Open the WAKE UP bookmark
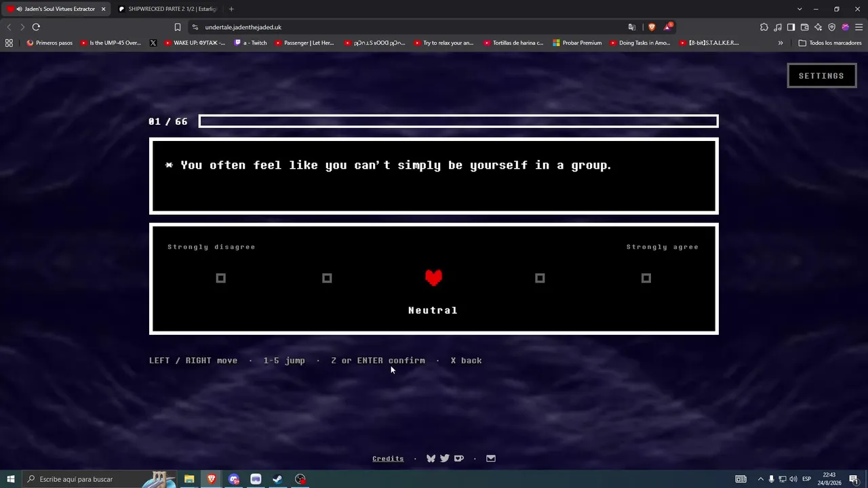Image resolution: width=868 pixels, height=488 pixels. (x=194, y=43)
